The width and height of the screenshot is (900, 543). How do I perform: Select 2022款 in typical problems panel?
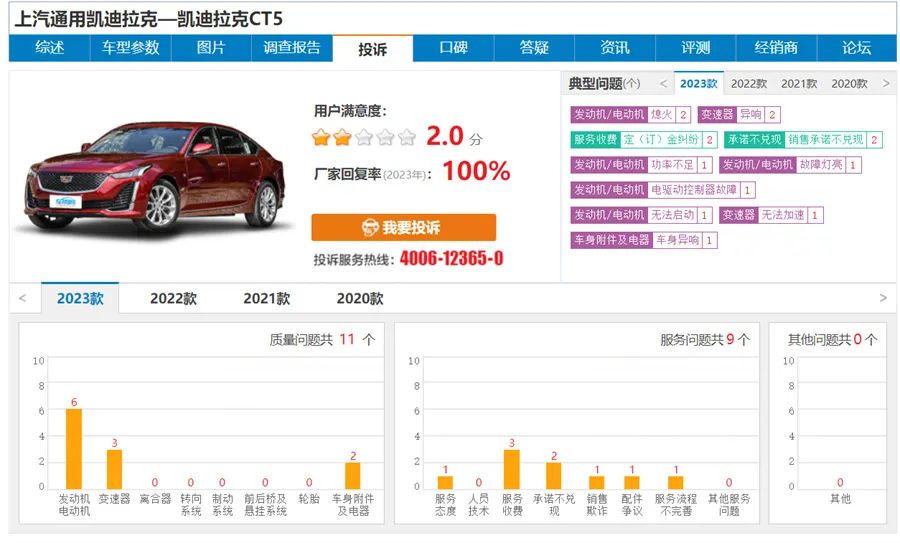pos(749,84)
